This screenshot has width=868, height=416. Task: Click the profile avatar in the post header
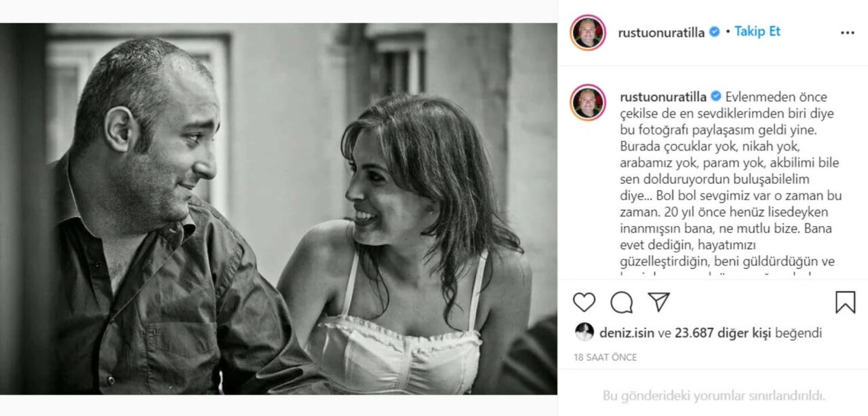point(588,33)
